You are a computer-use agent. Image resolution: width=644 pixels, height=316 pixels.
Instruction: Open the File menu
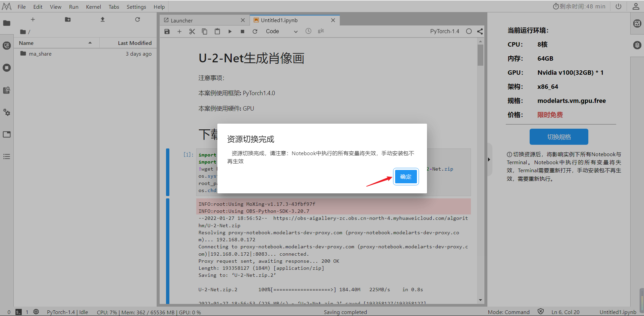[x=21, y=7]
